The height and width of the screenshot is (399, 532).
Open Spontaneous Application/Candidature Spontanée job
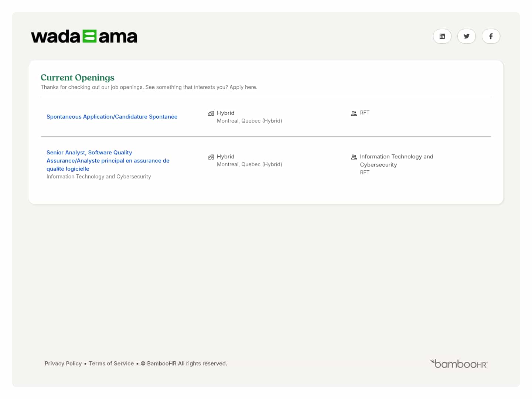(x=112, y=117)
